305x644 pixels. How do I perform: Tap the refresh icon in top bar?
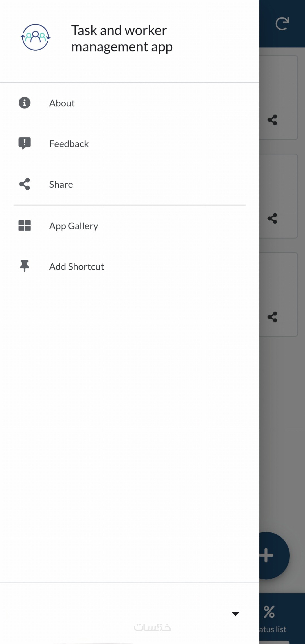pyautogui.click(x=282, y=24)
